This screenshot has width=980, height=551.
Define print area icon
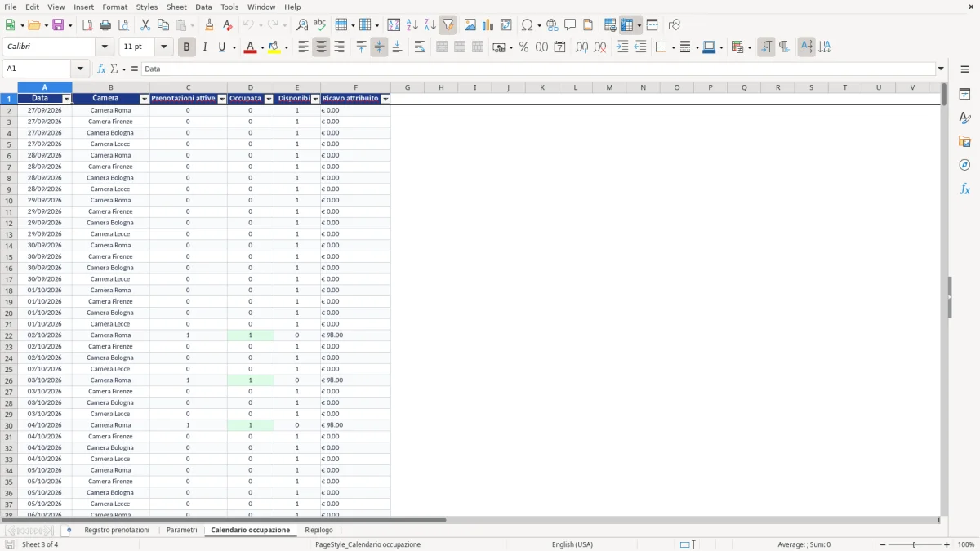tap(610, 25)
